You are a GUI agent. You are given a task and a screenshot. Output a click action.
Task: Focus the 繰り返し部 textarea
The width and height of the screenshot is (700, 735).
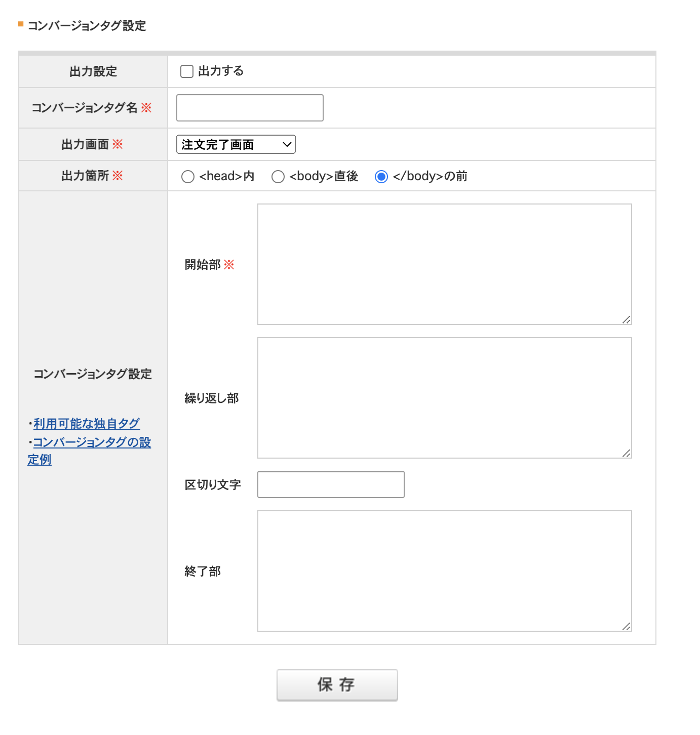pyautogui.click(x=444, y=398)
